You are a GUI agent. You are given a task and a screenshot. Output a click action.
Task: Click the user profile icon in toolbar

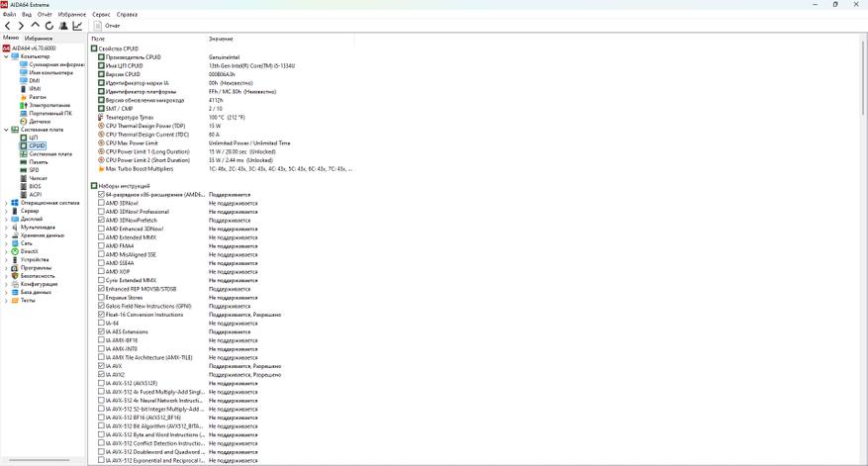63,26
